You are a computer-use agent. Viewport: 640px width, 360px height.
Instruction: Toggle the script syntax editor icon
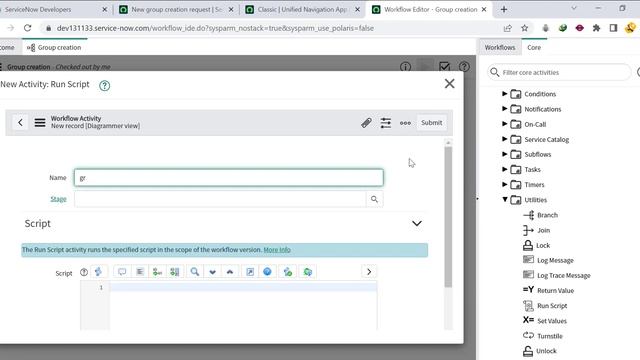click(x=98, y=272)
